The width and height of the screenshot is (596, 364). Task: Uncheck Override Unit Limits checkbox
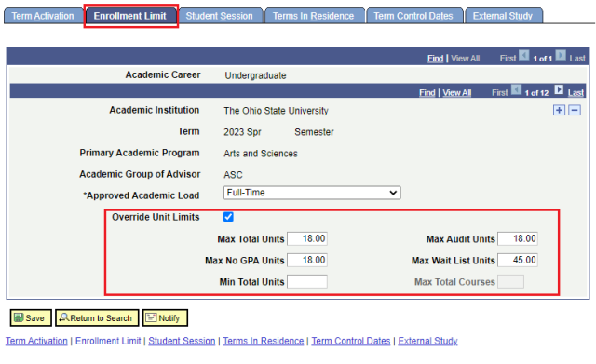[x=228, y=217]
